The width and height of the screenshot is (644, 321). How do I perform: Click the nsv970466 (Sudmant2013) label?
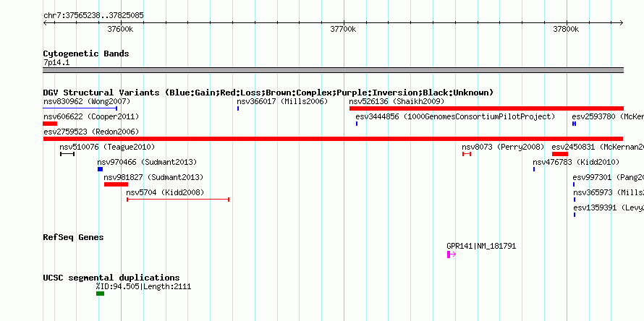(147, 163)
